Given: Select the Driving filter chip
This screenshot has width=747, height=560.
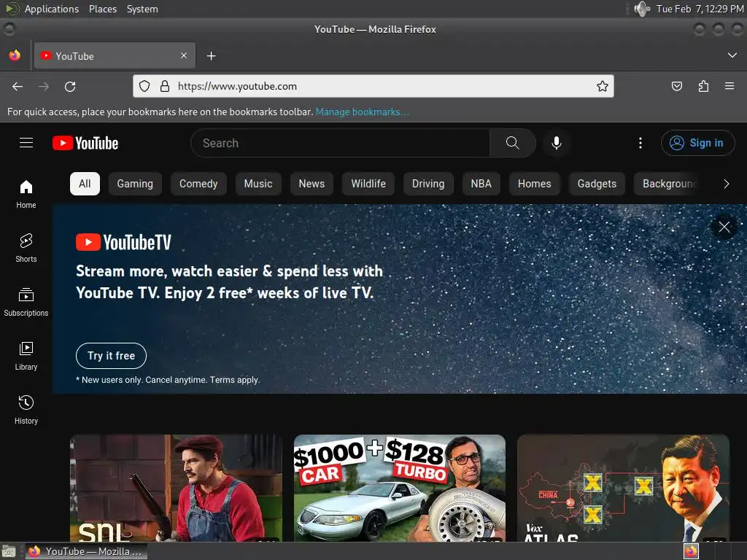Looking at the screenshot, I should [x=428, y=184].
